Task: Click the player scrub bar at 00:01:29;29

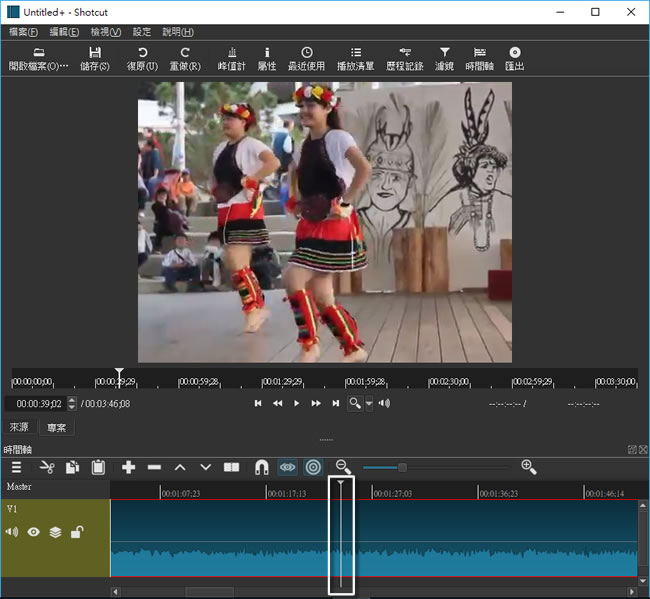Action: pyautogui.click(x=282, y=381)
